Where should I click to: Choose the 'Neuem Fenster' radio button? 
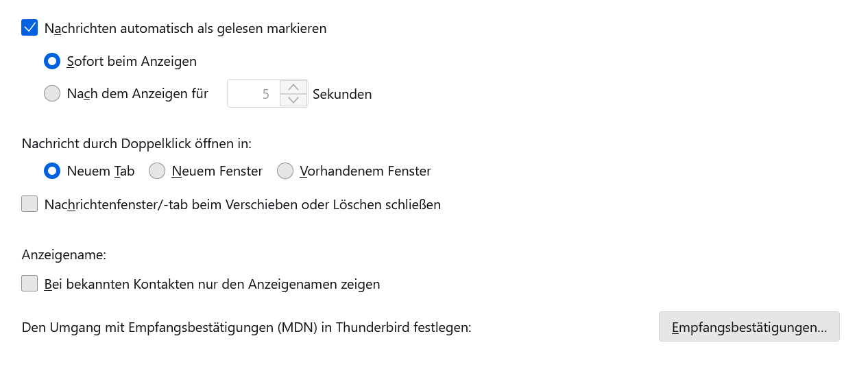point(157,171)
